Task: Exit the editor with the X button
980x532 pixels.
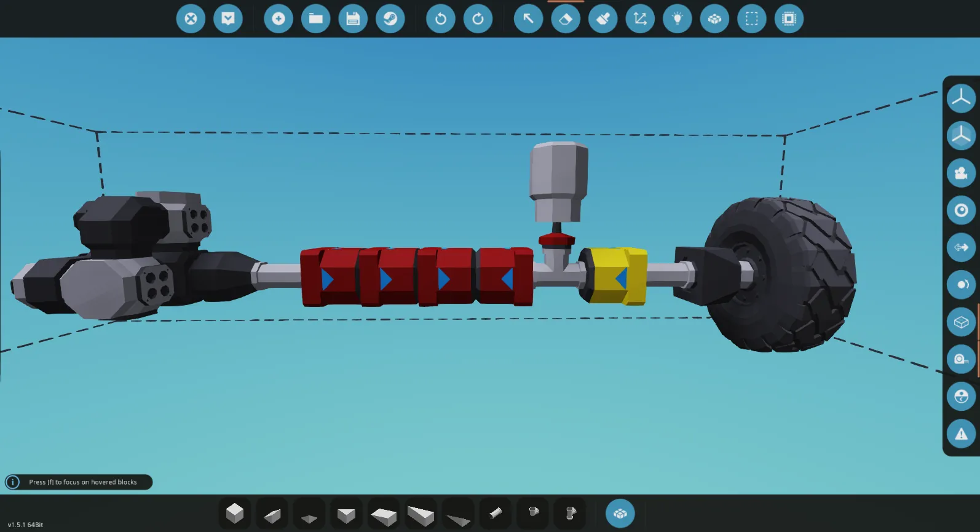Action: point(191,18)
